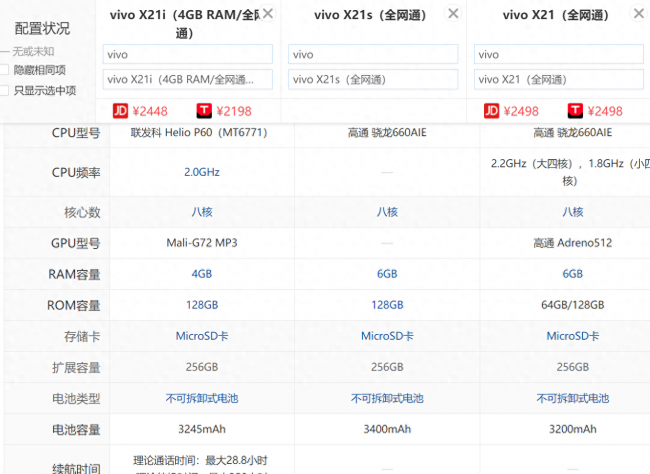Click the CPU频率 row label

76,173
